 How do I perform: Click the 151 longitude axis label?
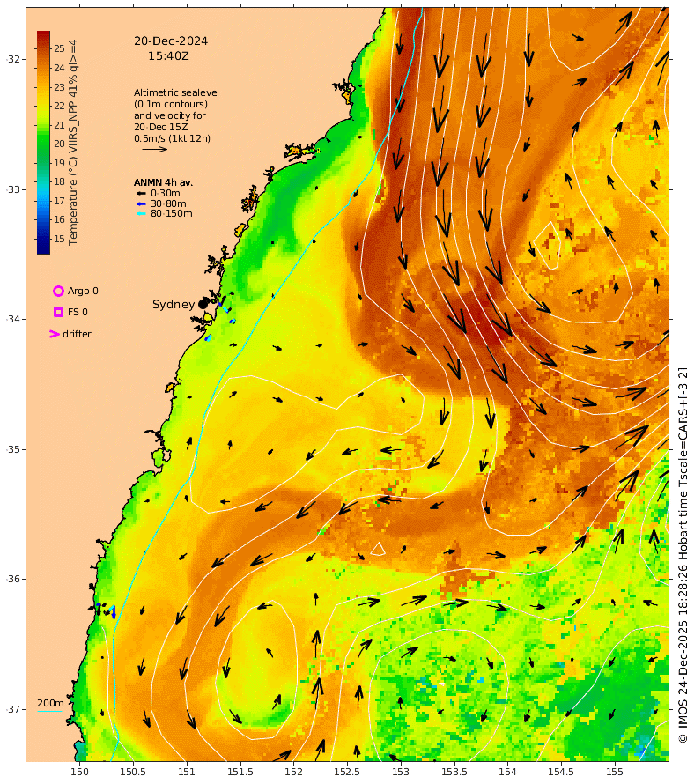coord(187,772)
